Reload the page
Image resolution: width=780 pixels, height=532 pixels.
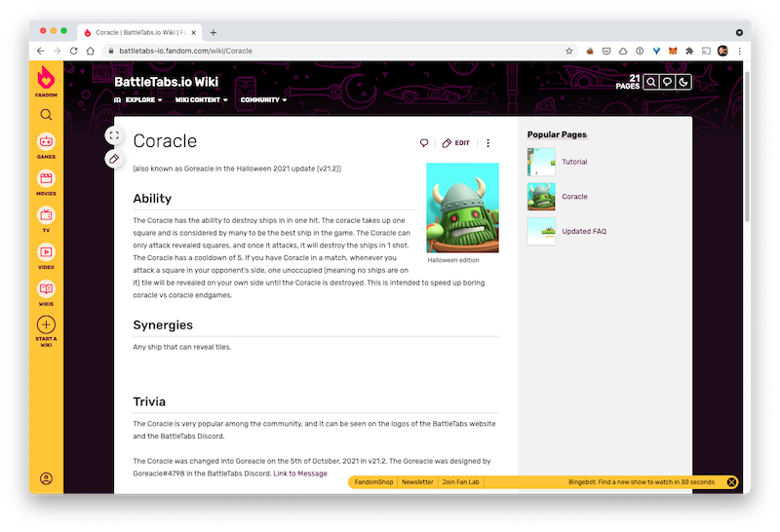coord(74,51)
